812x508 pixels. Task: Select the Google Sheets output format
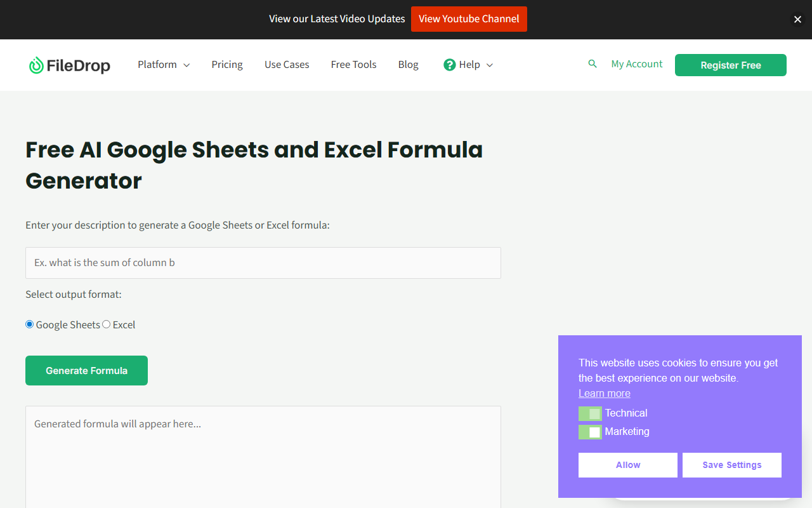tap(29, 324)
